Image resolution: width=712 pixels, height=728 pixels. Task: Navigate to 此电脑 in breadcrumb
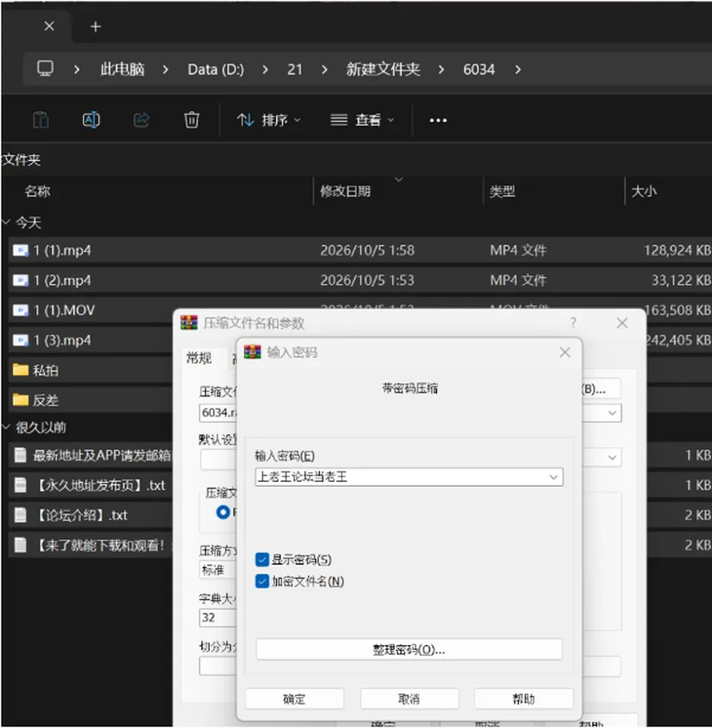(x=122, y=70)
